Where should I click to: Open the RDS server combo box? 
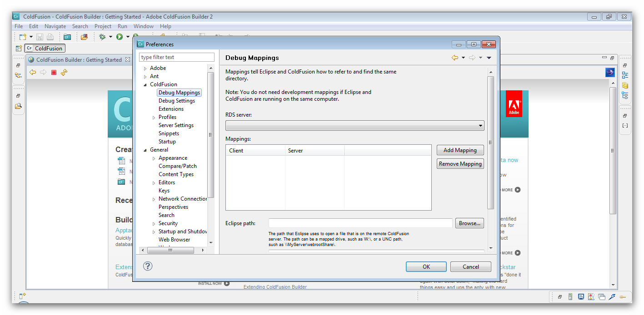(355, 125)
